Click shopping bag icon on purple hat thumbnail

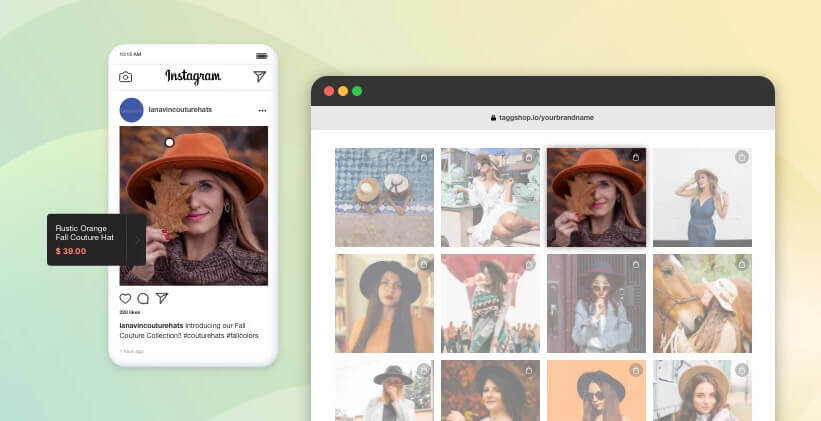(x=636, y=264)
